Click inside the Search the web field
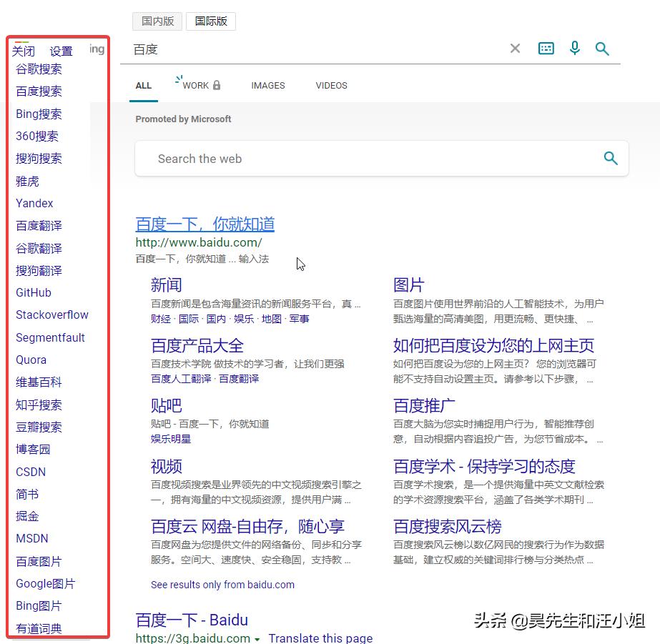 pyautogui.click(x=358, y=159)
